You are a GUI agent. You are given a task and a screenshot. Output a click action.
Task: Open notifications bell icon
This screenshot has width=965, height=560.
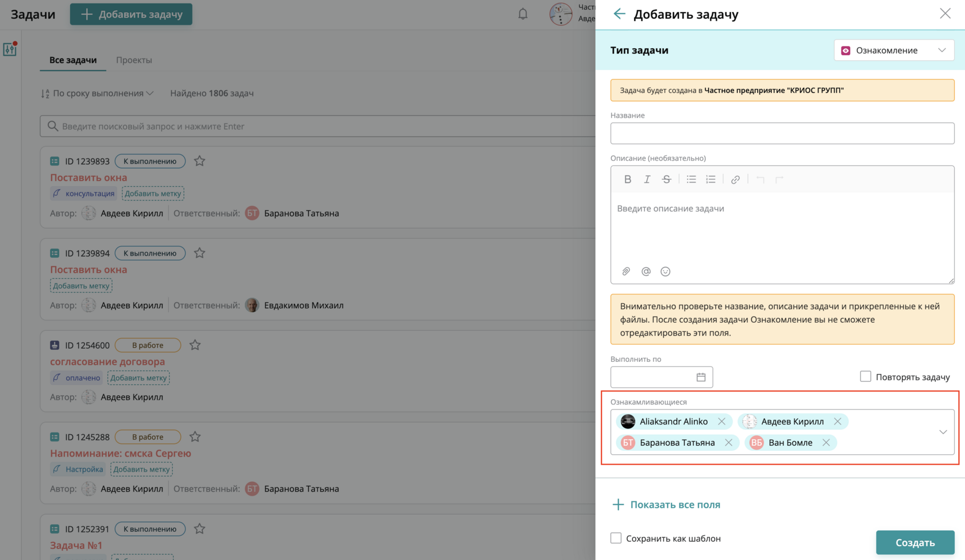[x=523, y=14]
